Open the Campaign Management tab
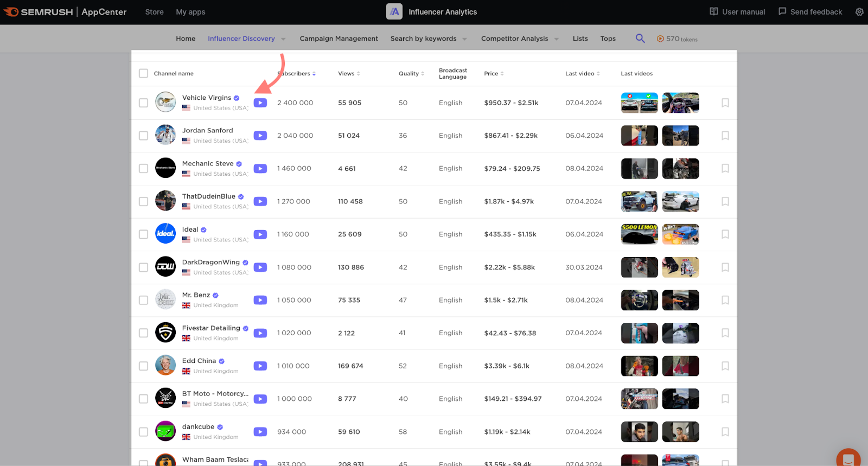 (339, 39)
